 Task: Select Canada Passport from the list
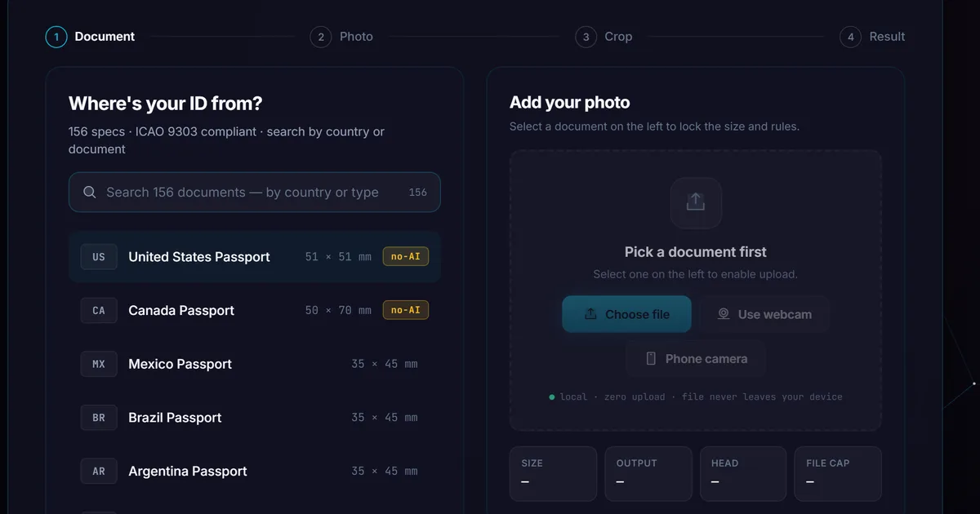[x=255, y=311]
